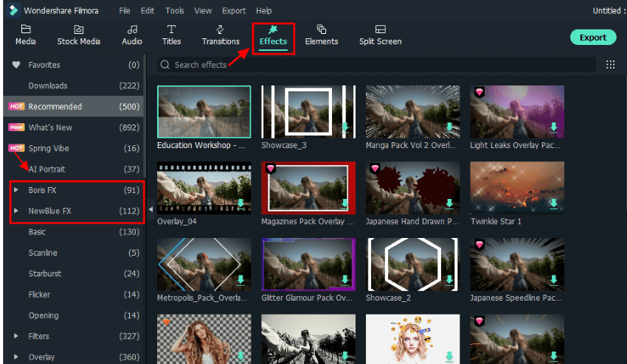Open the Edit menu
The height and width of the screenshot is (364, 627).
[x=147, y=11]
